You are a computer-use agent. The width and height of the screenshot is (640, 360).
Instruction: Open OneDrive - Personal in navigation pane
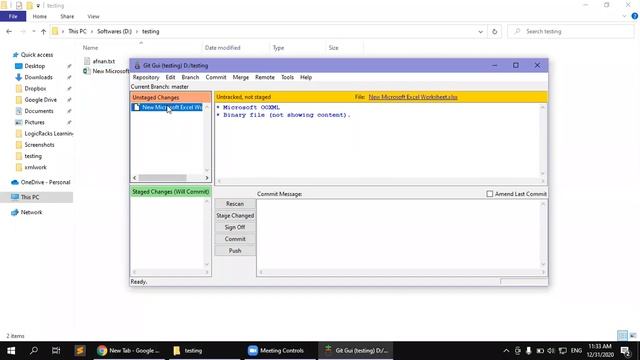click(45, 182)
